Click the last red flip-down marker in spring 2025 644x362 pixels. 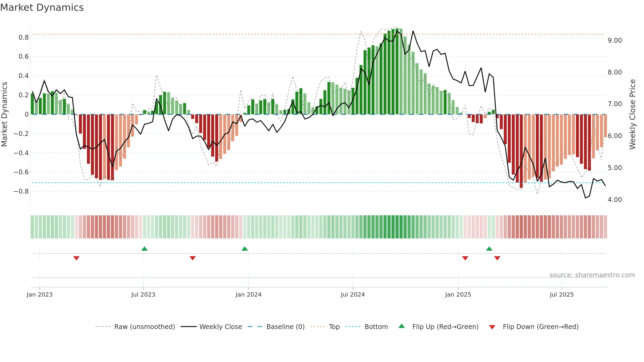point(497,258)
